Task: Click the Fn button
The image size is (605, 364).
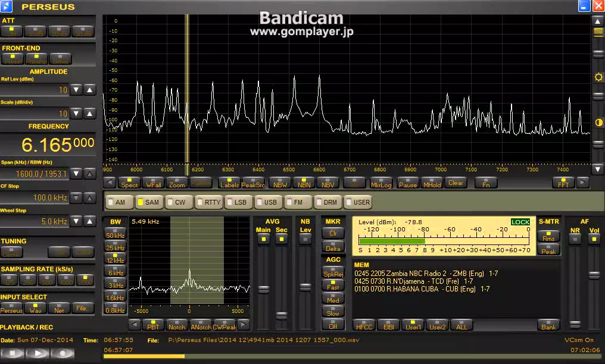Action: 486,183
